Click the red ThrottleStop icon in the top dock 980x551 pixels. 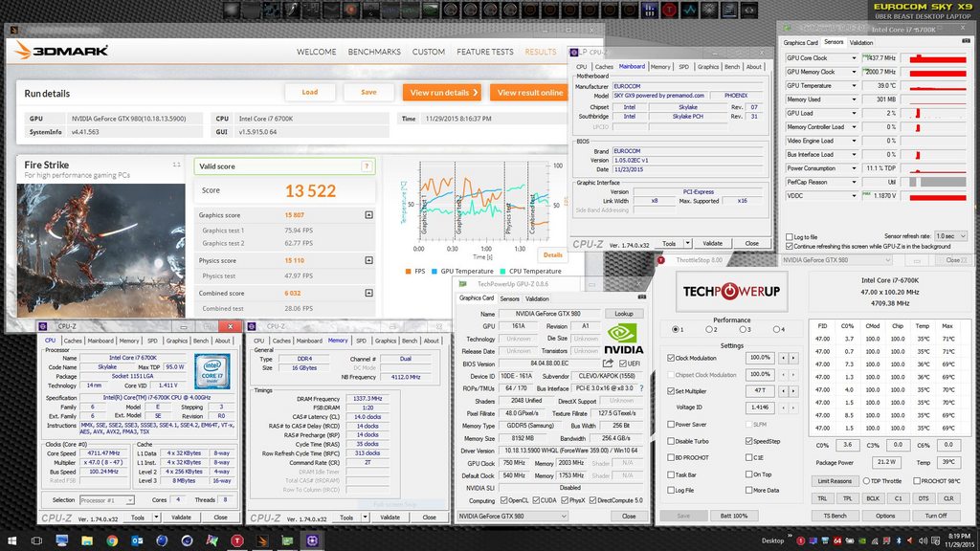pyautogui.click(x=669, y=10)
